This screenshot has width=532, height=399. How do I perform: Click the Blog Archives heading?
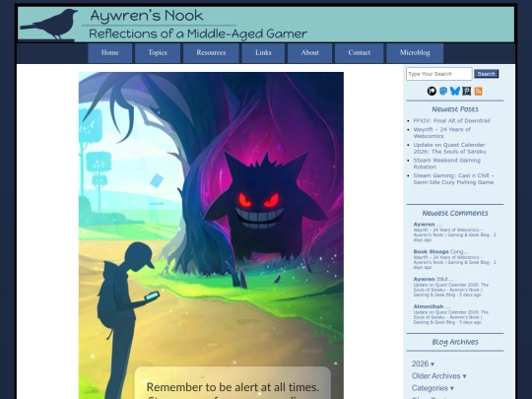[455, 342]
